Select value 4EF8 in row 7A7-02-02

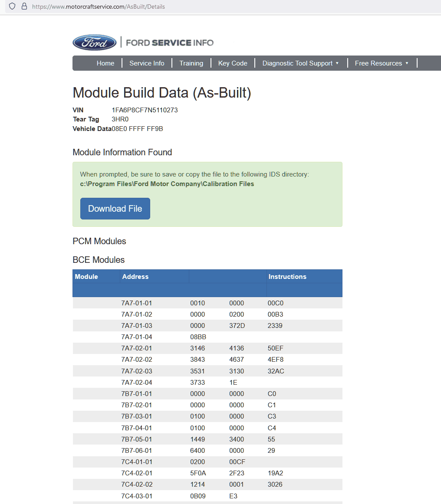click(275, 360)
